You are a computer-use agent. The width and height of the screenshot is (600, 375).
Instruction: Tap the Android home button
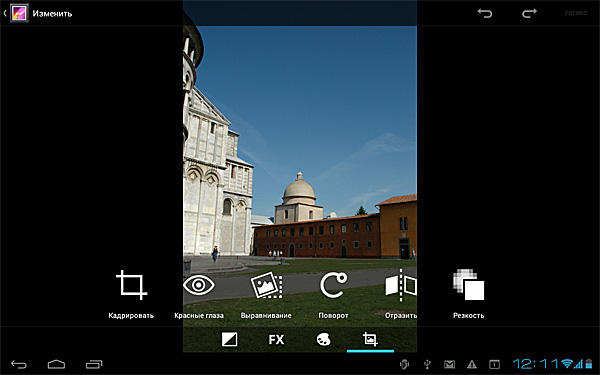pyautogui.click(x=56, y=364)
